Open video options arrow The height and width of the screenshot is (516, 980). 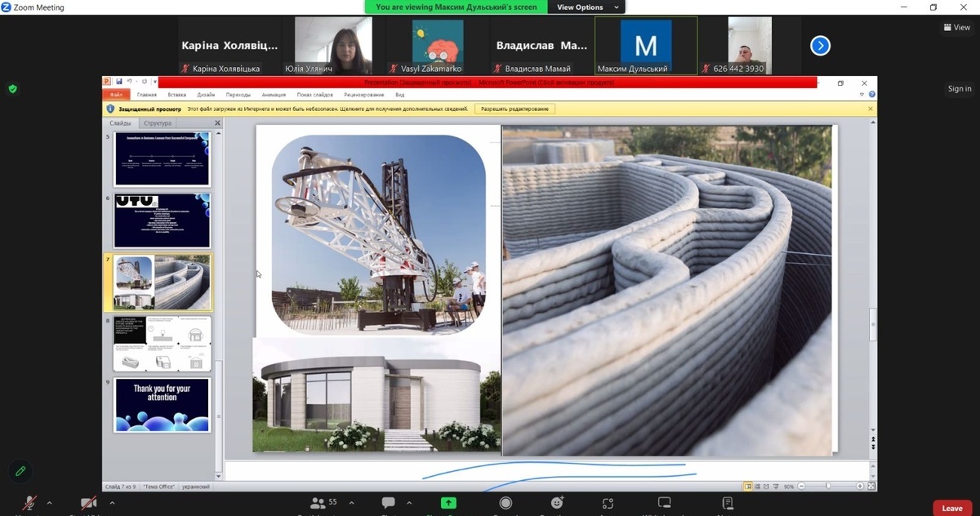point(112,503)
